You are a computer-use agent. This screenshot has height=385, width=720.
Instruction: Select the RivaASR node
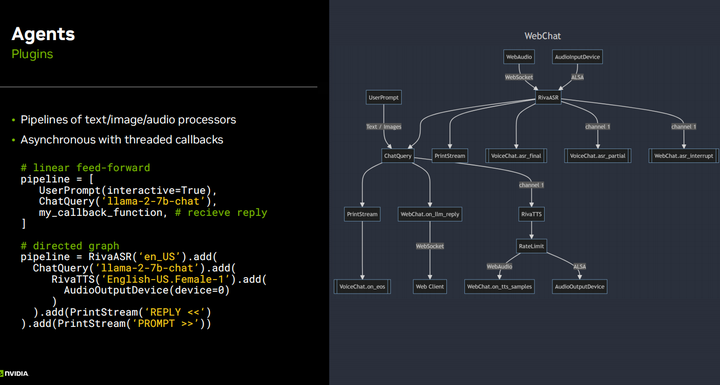tap(548, 97)
